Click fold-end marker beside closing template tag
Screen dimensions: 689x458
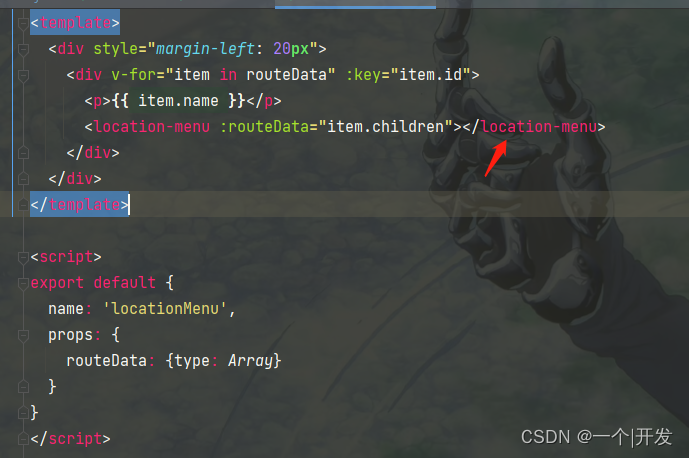click(x=23, y=205)
